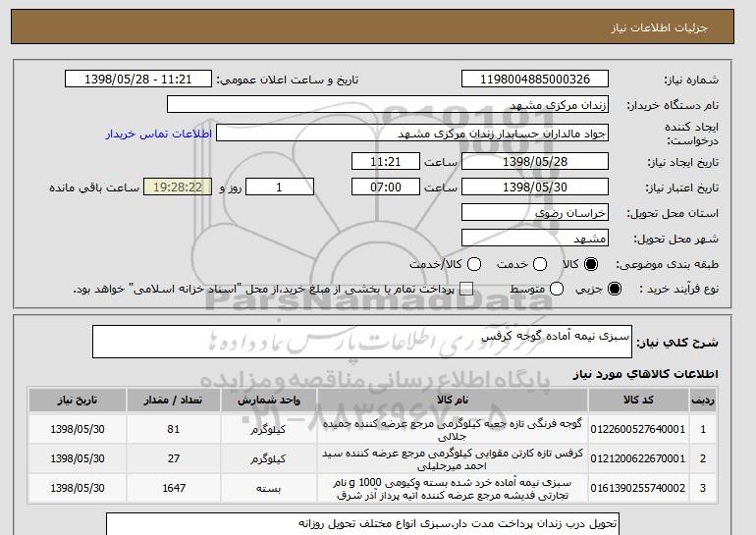
Task: Click the need date in row 2
Action: tap(78, 458)
